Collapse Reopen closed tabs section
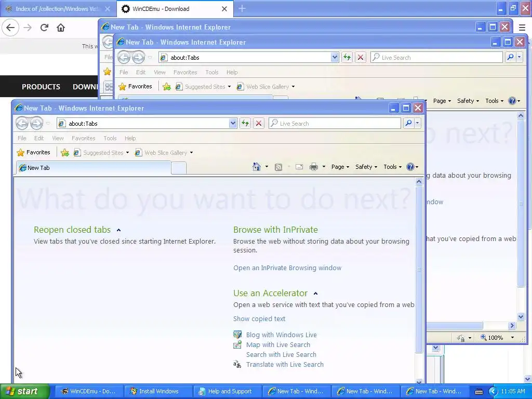 pos(119,230)
